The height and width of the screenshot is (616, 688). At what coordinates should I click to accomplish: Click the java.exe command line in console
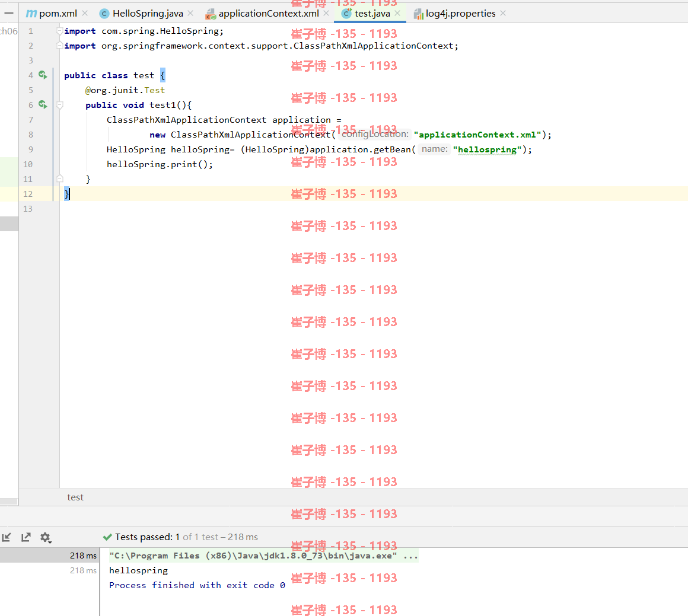263,556
